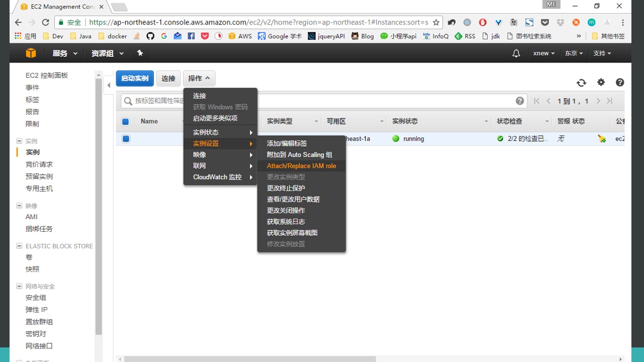Select 更改终止保护 menu item
The width and height of the screenshot is (644, 362).
click(301, 188)
